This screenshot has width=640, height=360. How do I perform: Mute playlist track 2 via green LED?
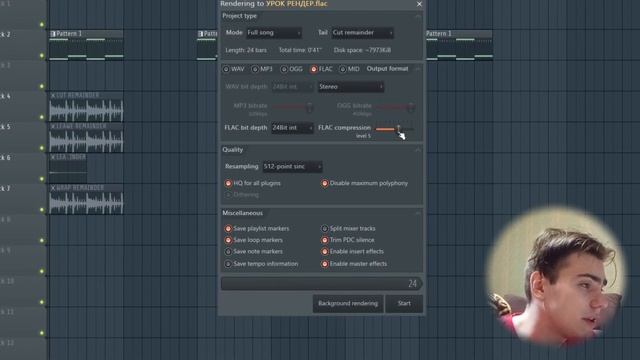pos(42,56)
